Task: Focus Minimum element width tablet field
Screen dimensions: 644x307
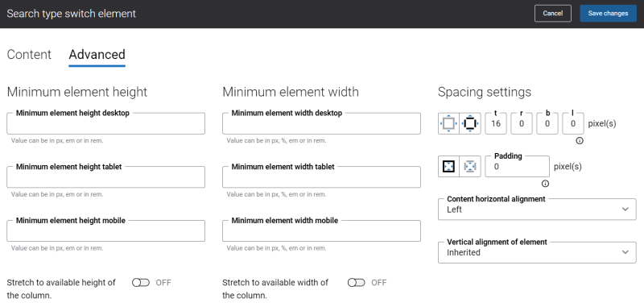Action: pyautogui.click(x=321, y=177)
